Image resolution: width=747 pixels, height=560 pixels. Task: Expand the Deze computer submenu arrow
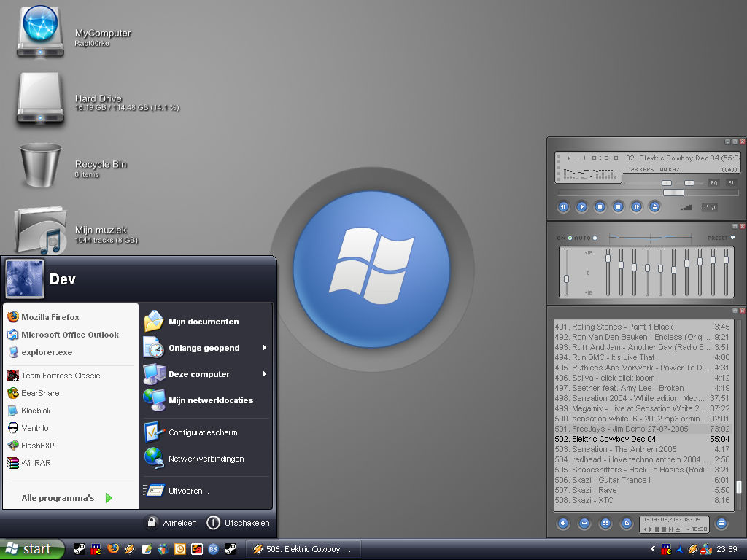click(x=264, y=374)
